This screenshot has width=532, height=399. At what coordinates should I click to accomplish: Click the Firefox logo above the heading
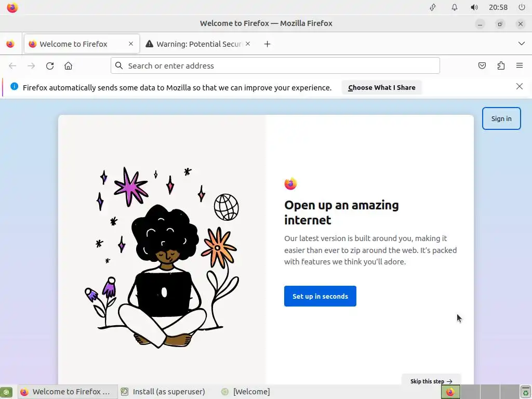pos(290,183)
